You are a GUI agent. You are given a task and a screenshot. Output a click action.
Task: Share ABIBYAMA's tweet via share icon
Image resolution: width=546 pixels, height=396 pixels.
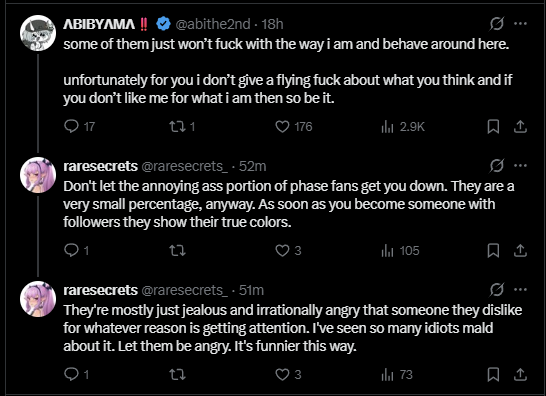[x=520, y=126]
